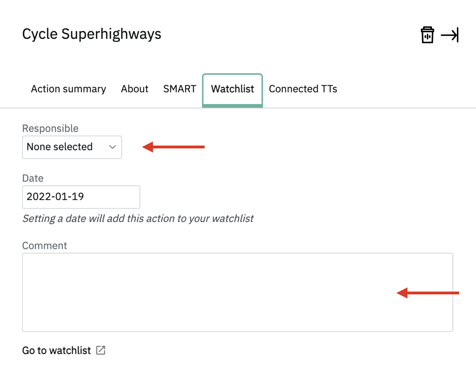Click inside the Comment text area
This screenshot has width=476, height=381.
coord(237,292)
